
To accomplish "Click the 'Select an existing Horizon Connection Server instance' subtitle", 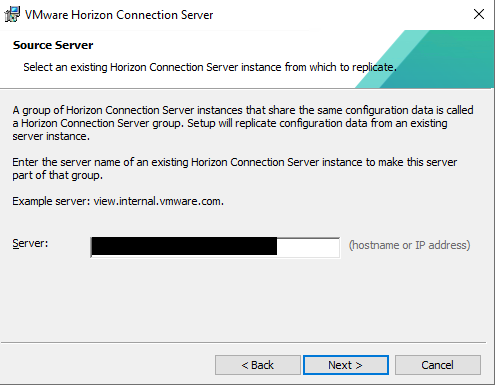I will tap(210, 67).
